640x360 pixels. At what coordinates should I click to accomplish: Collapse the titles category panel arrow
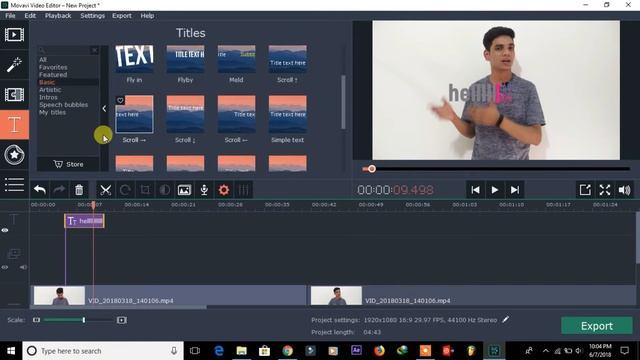104,109
